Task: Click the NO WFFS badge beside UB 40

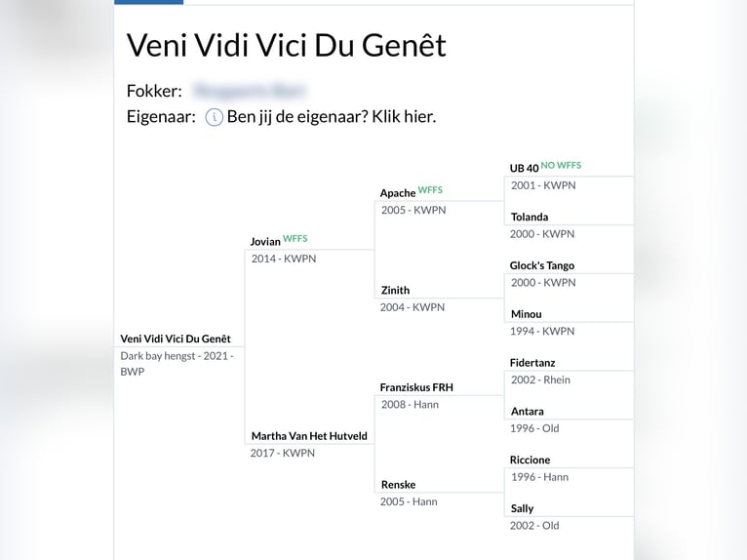Action: point(561,165)
